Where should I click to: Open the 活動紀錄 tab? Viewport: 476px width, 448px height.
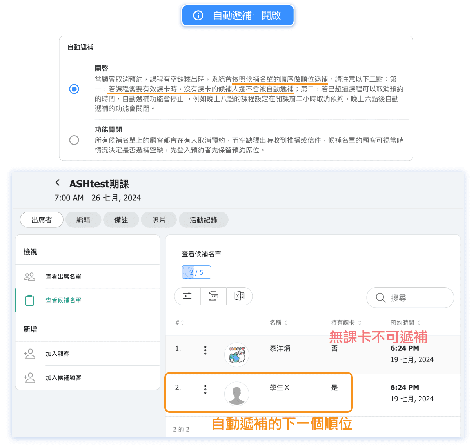pyautogui.click(x=203, y=220)
